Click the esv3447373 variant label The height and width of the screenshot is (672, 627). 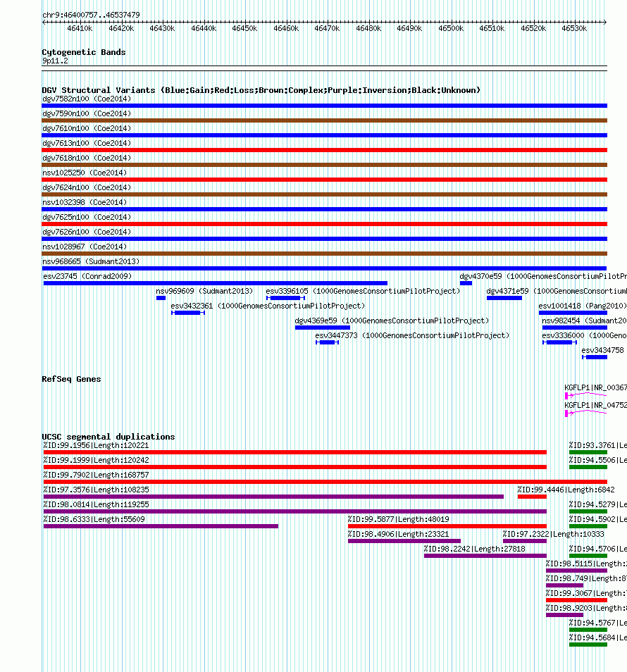pos(412,335)
